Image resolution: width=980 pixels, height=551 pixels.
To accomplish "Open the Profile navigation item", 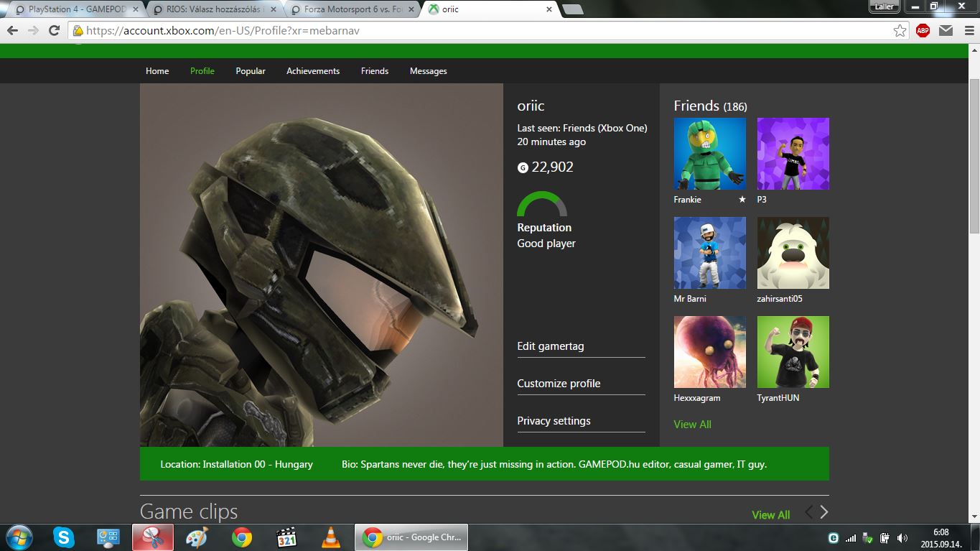I will 202,71.
